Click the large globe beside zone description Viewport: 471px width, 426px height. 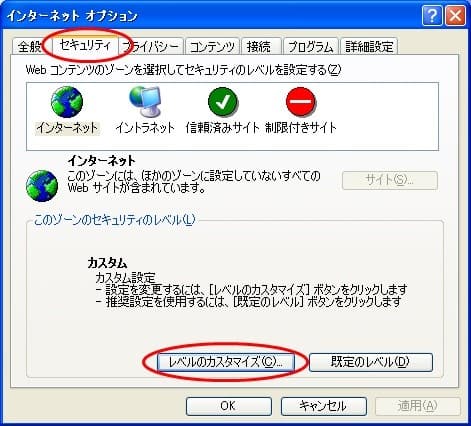click(x=42, y=186)
